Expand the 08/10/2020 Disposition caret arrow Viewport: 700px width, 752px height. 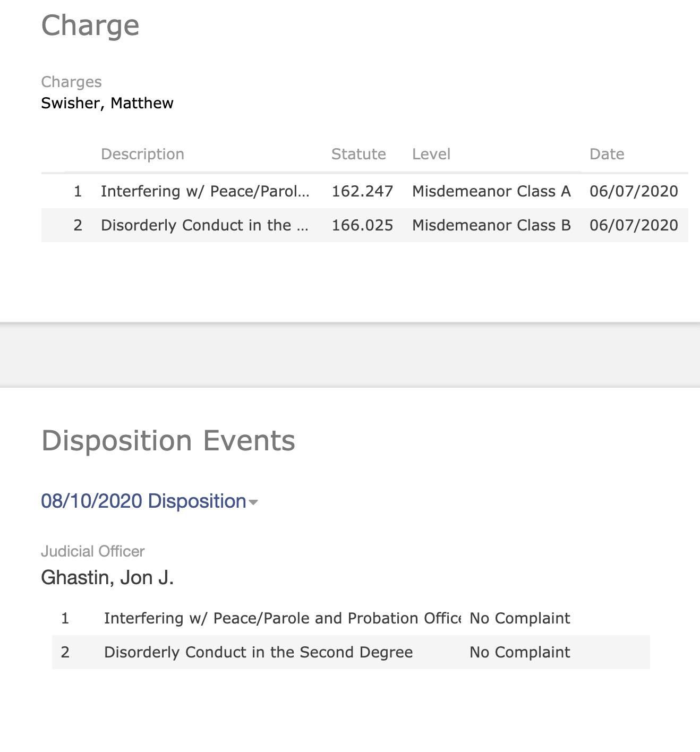coord(253,502)
